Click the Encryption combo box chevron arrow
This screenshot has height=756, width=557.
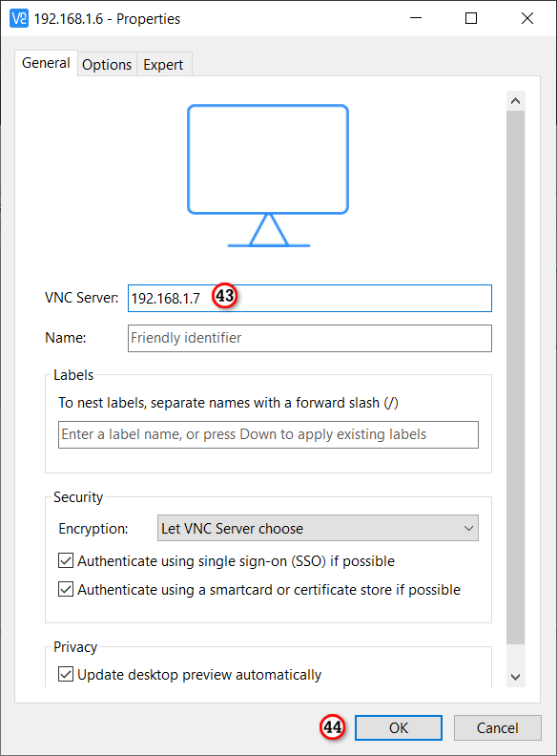pos(468,529)
